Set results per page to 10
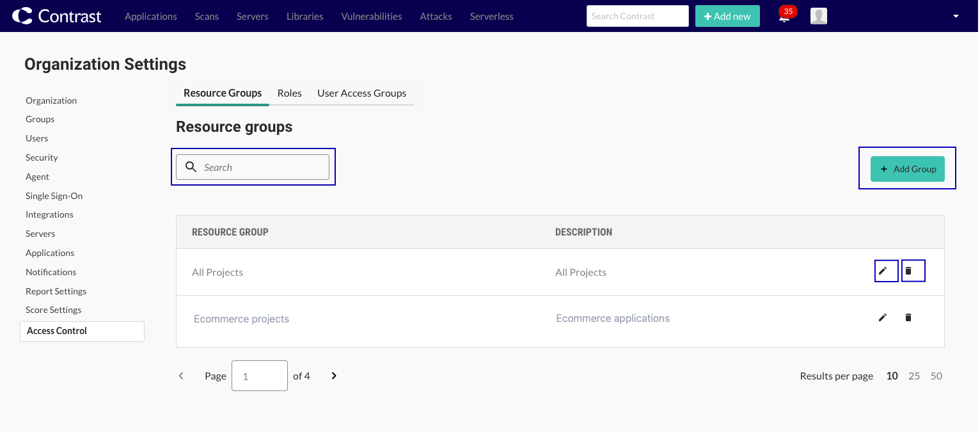Viewport: 980px width, 432px height. [x=892, y=376]
